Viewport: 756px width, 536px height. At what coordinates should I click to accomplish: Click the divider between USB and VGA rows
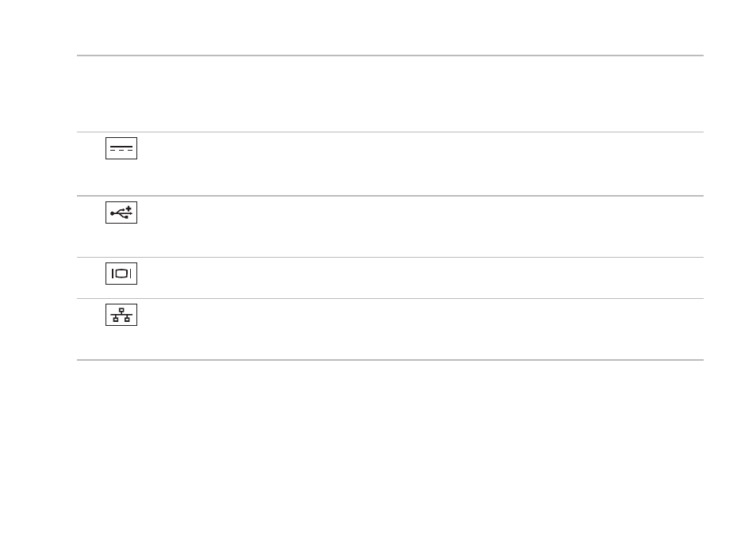tap(390, 258)
